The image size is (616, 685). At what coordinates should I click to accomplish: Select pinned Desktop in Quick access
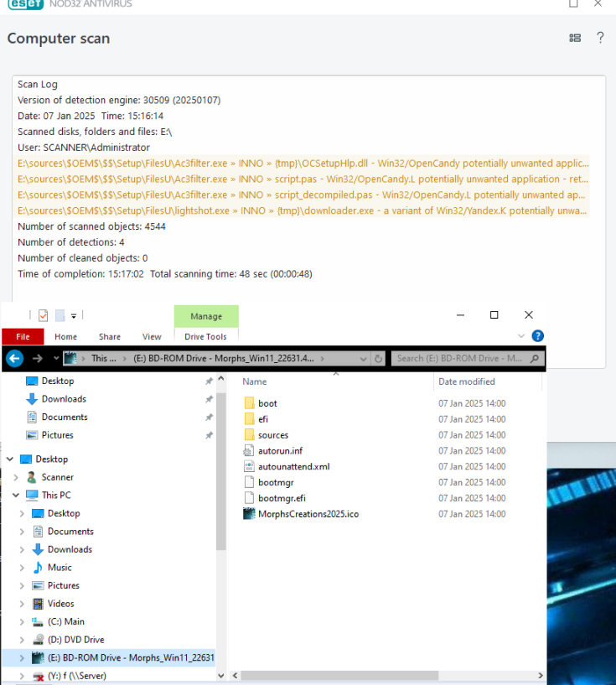click(x=58, y=381)
